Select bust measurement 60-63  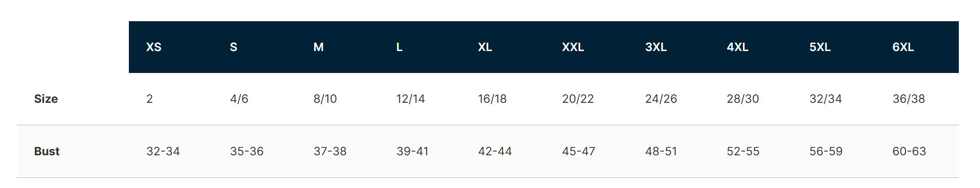pos(909,151)
